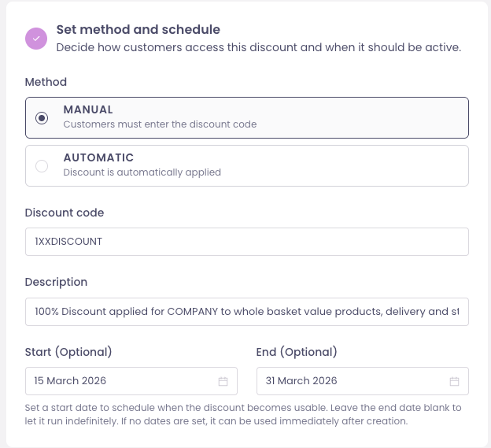Click the scheduling help text below dates
Viewport: 491px width, 448px height.
click(242, 415)
